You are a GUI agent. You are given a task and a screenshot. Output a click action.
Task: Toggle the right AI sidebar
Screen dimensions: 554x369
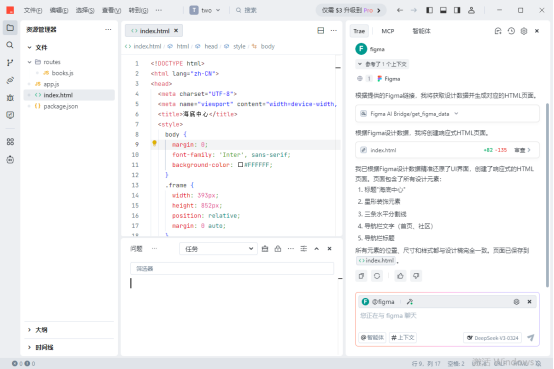[457, 10]
